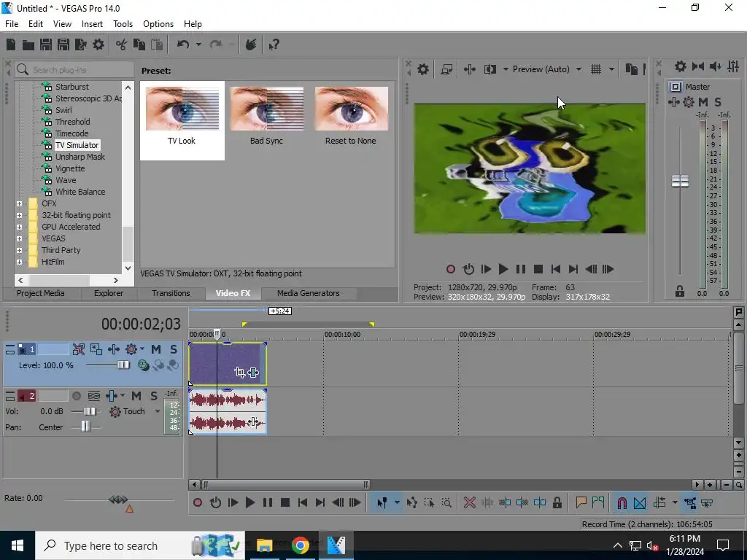
Task: Open event FX on the video clip
Action: (x=253, y=373)
